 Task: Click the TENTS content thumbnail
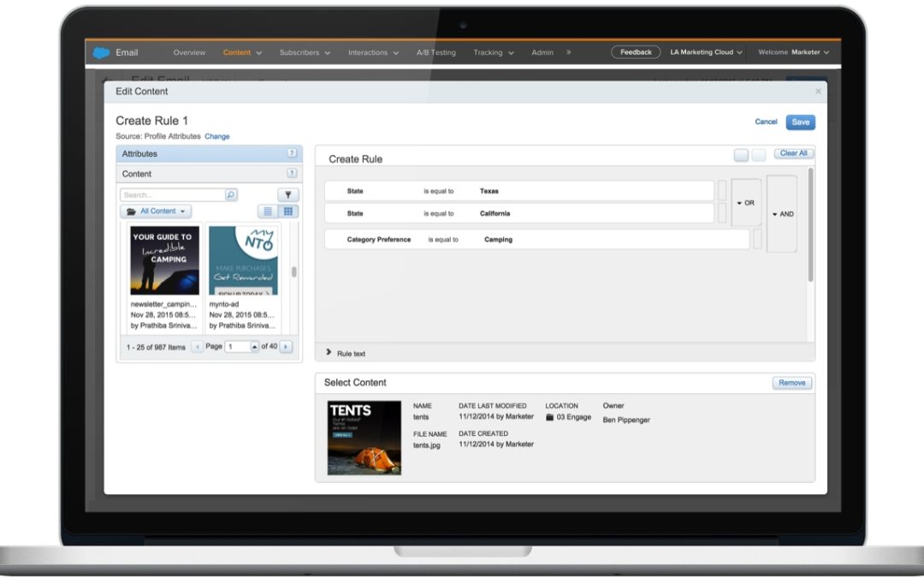tap(364, 438)
